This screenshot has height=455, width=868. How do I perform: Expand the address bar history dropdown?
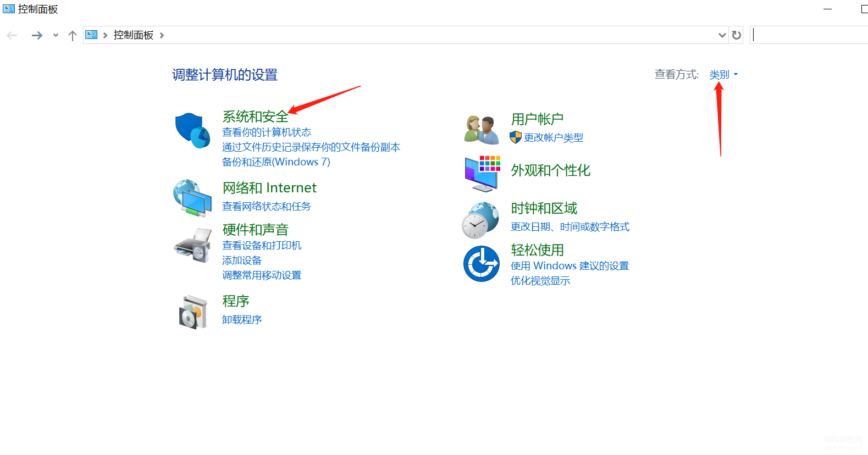[722, 35]
